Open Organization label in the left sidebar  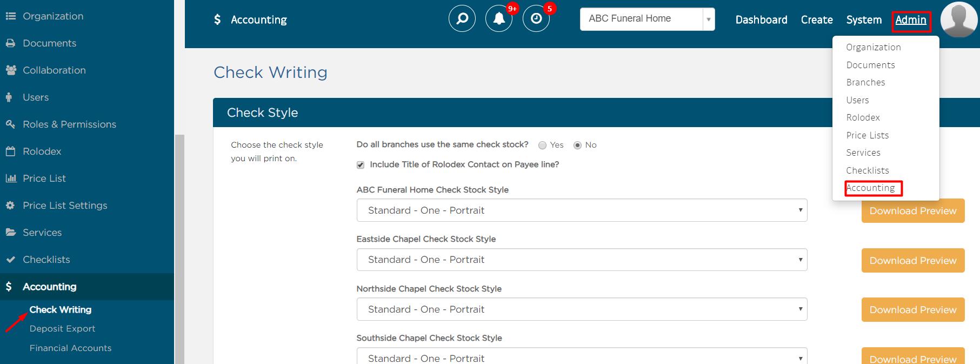[53, 16]
